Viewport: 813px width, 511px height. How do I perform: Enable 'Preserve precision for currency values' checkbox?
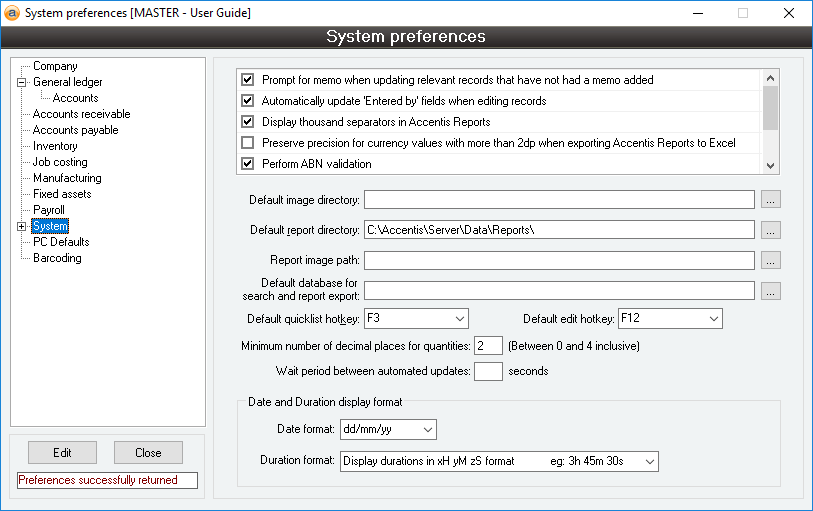tap(248, 143)
